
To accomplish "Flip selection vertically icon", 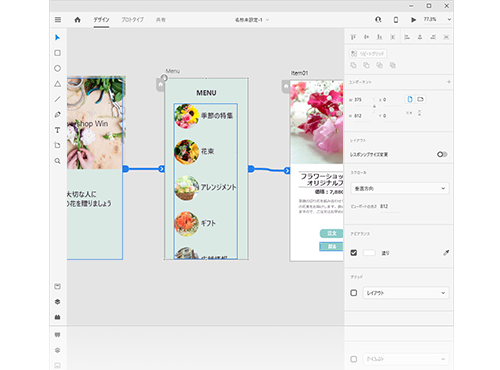I will (419, 113).
